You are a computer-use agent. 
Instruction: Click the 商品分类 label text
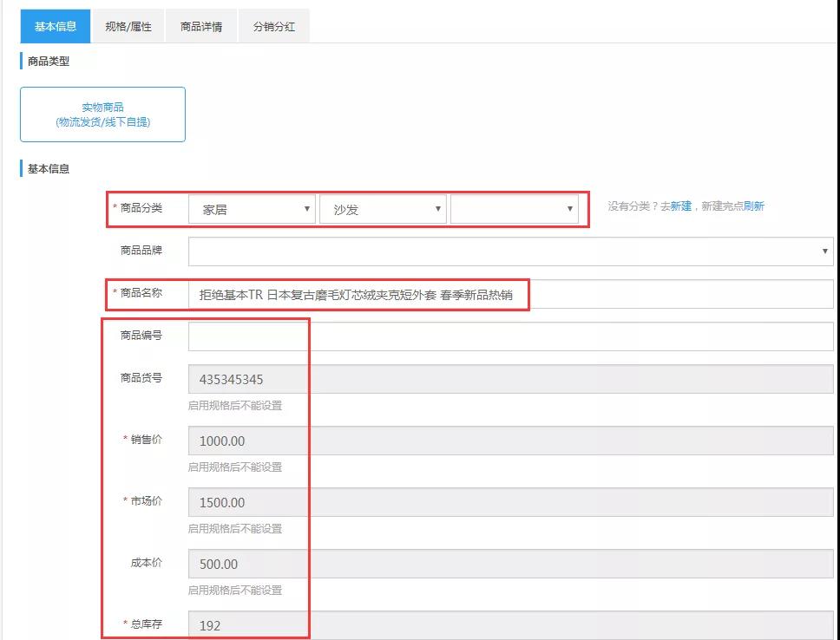[141, 208]
